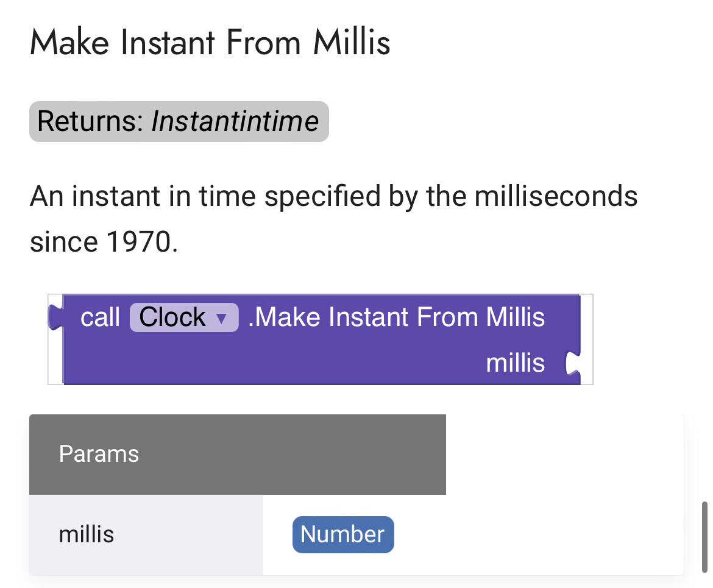The height and width of the screenshot is (588, 713).
Task: Click the block's left output connector notch
Action: tap(56, 317)
